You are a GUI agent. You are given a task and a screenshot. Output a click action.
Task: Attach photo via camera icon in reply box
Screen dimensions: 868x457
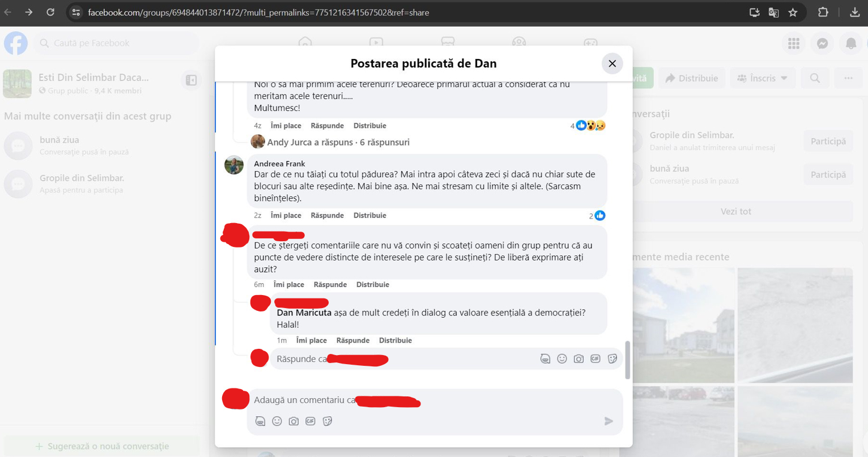[578, 358]
